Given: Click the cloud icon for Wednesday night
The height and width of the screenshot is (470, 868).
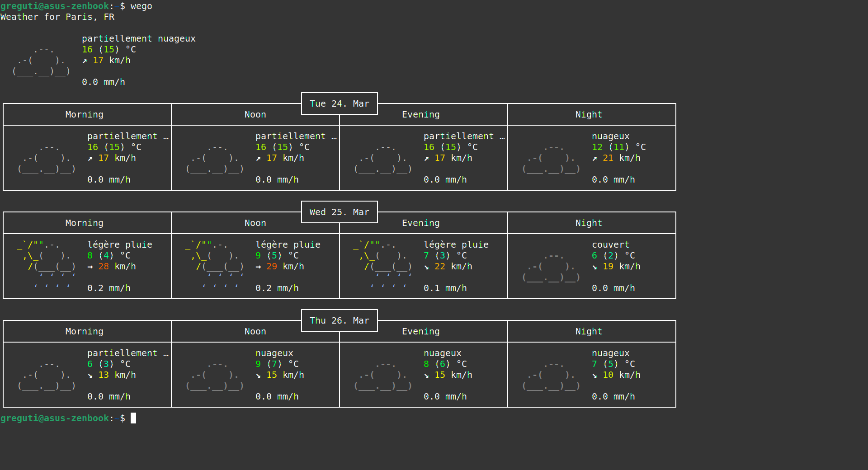Looking at the screenshot, I should click(x=551, y=268).
